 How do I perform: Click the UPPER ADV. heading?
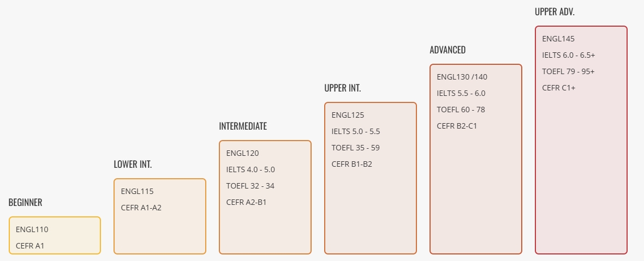point(554,12)
